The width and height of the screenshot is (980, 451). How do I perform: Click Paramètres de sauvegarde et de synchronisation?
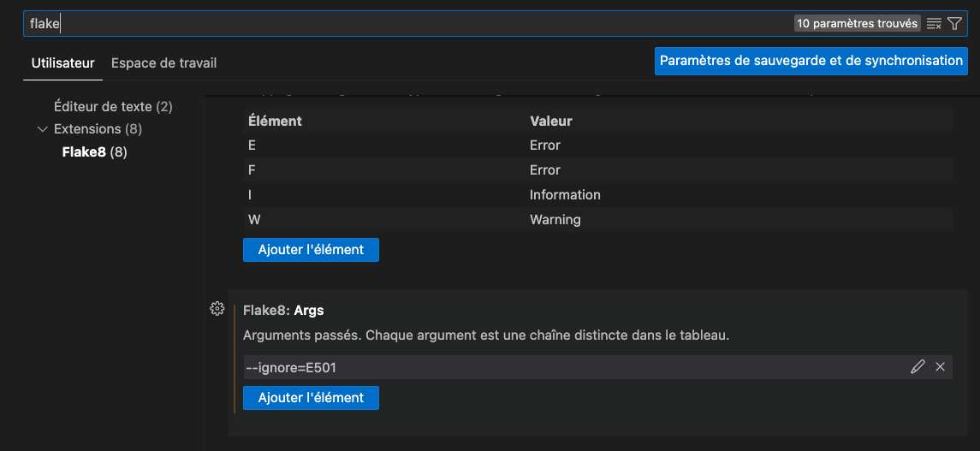[811, 61]
